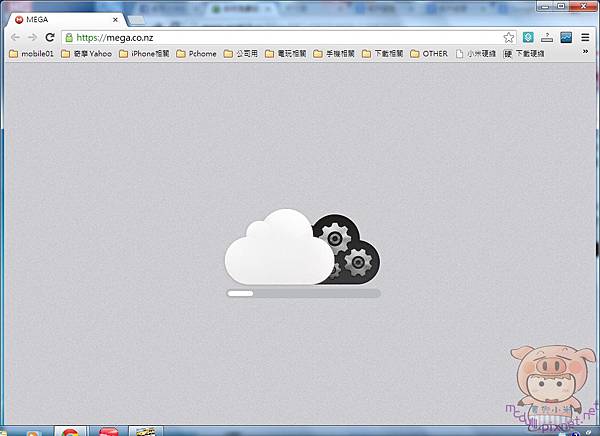
Task: Click the red app icon in taskbar
Action: click(109, 431)
